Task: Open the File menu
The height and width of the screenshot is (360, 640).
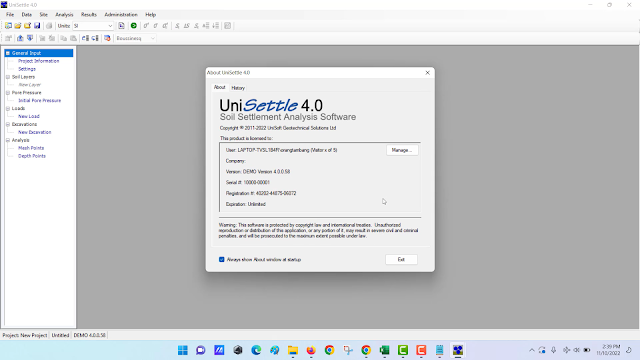Action: 10,15
